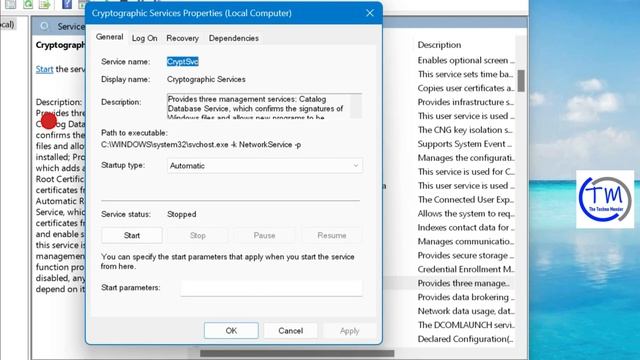
Task: Select the highlighted row 'Provides three manage..'
Action: tap(463, 283)
